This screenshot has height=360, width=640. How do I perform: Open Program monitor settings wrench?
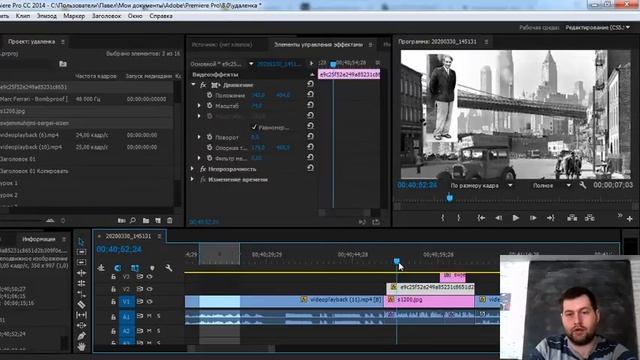coord(583,185)
